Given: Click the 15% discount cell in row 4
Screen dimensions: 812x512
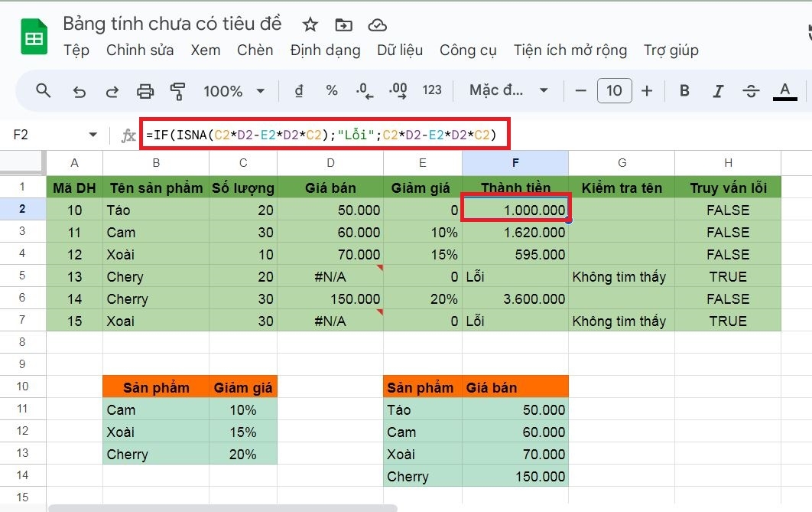Looking at the screenshot, I should (x=423, y=254).
